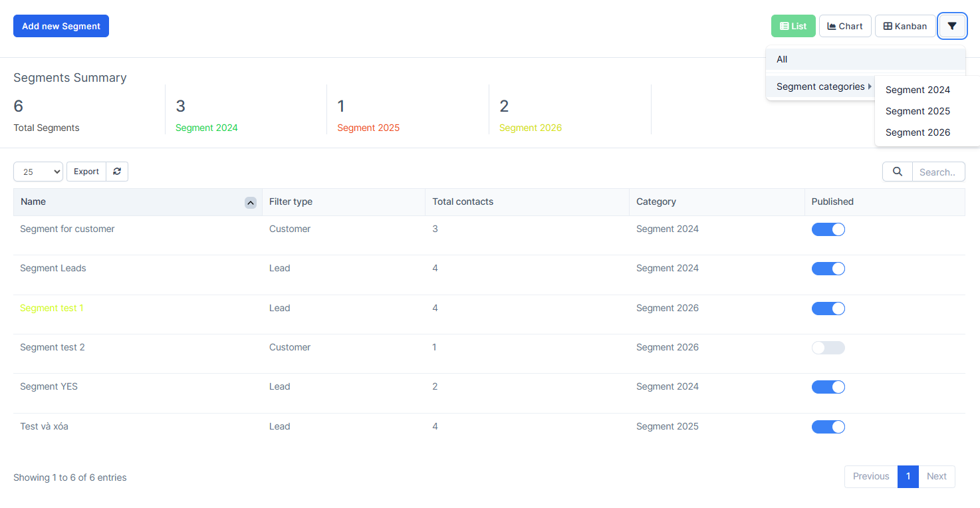Click the search magnifier icon

897,171
